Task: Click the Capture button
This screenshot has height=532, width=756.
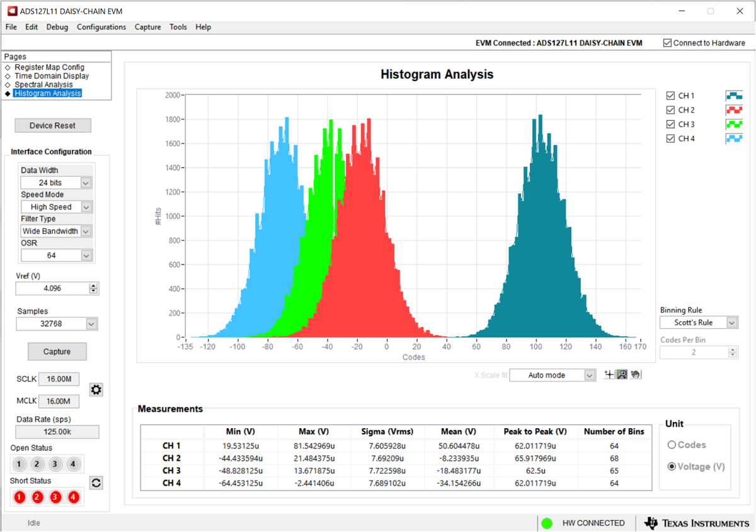Action: point(57,351)
